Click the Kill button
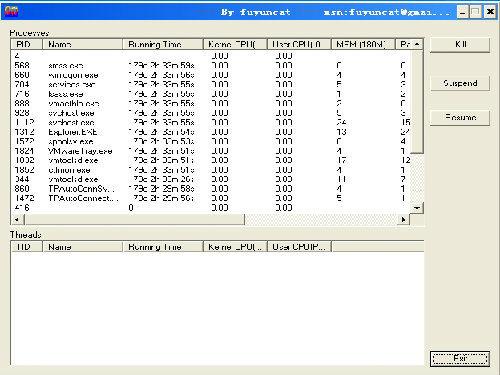This screenshot has height=375, width=500. tap(460, 44)
